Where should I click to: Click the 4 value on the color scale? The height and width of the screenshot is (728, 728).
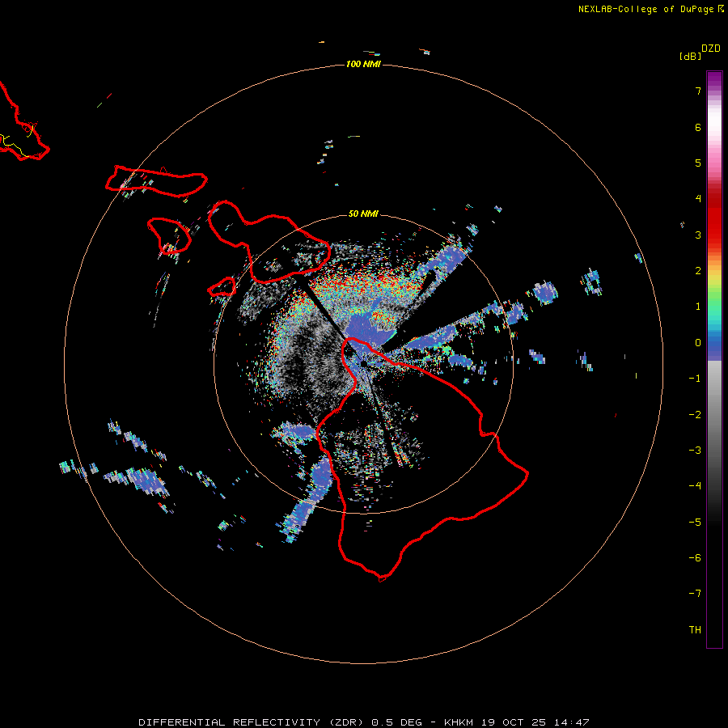click(698, 199)
